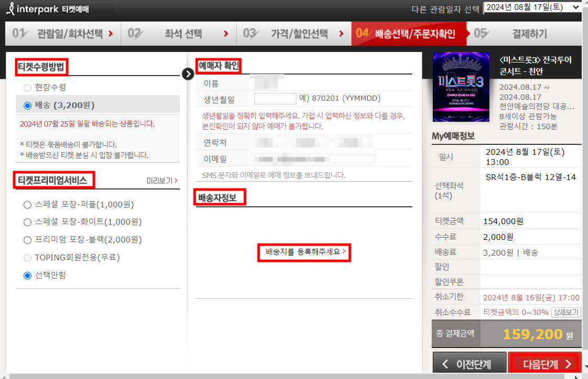The height and width of the screenshot is (379, 588).
Task: Go to step 03 가격/할인선택 tab
Action: 294,34
